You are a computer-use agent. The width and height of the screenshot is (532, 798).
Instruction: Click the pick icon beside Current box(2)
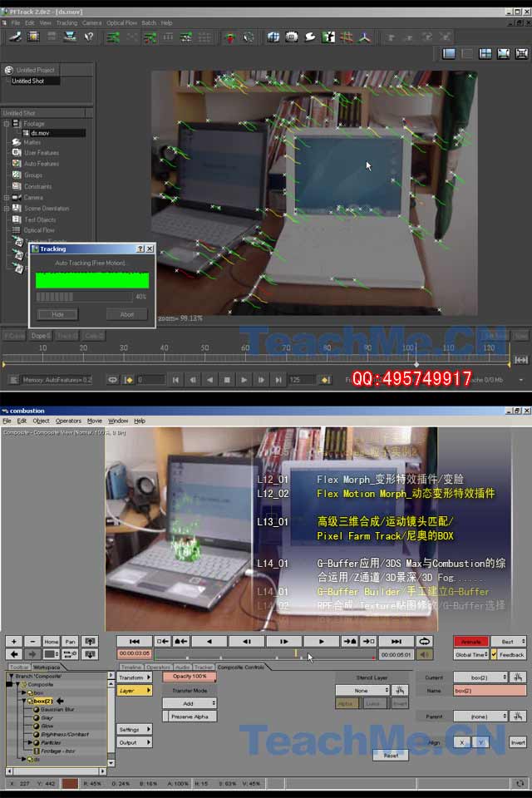coord(518,677)
